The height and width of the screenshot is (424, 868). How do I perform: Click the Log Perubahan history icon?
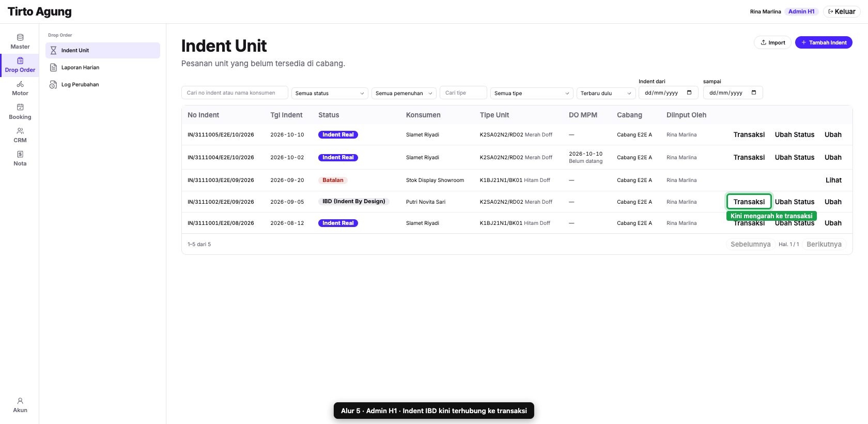click(x=53, y=84)
